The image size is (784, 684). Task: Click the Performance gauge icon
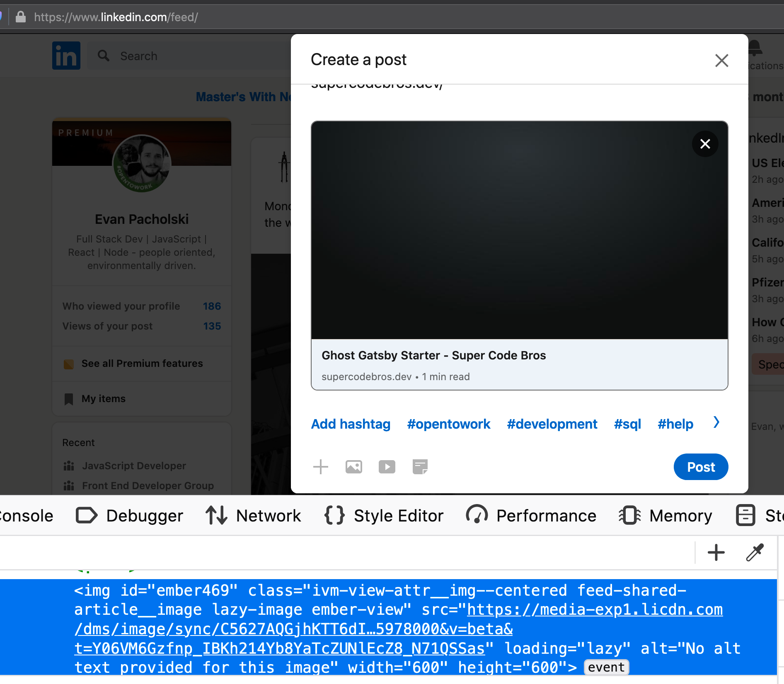tap(477, 514)
